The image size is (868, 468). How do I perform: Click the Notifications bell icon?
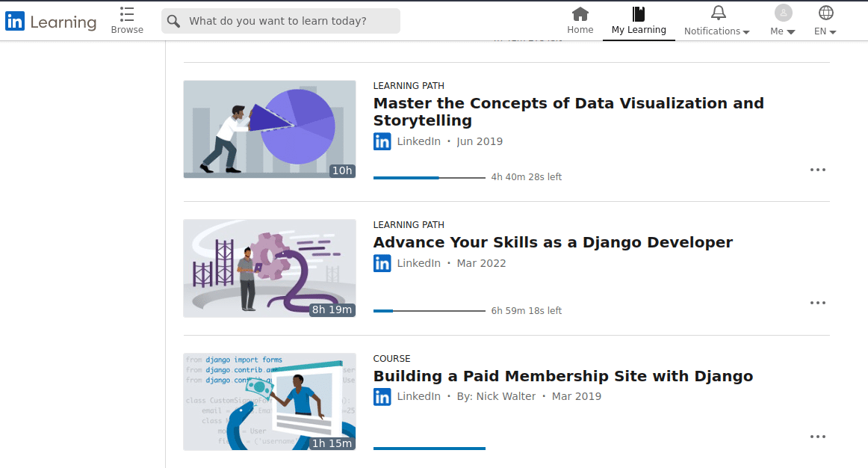[x=718, y=13]
